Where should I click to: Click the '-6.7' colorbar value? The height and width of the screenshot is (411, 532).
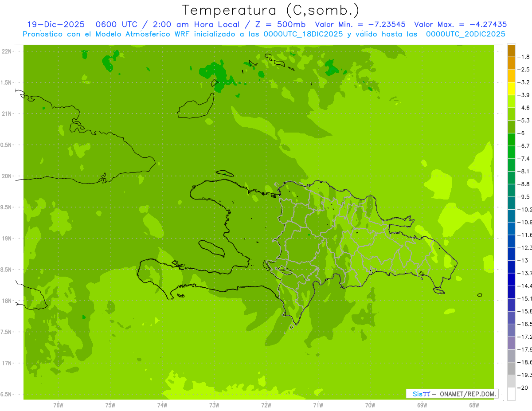click(x=524, y=146)
